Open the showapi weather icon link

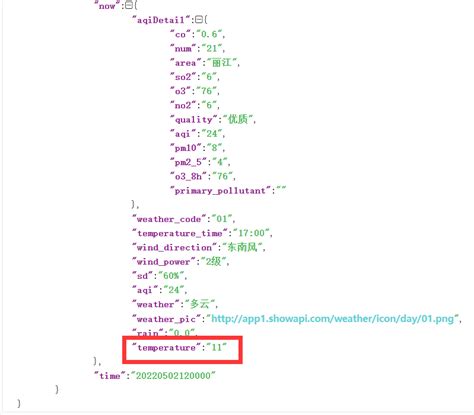click(333, 319)
